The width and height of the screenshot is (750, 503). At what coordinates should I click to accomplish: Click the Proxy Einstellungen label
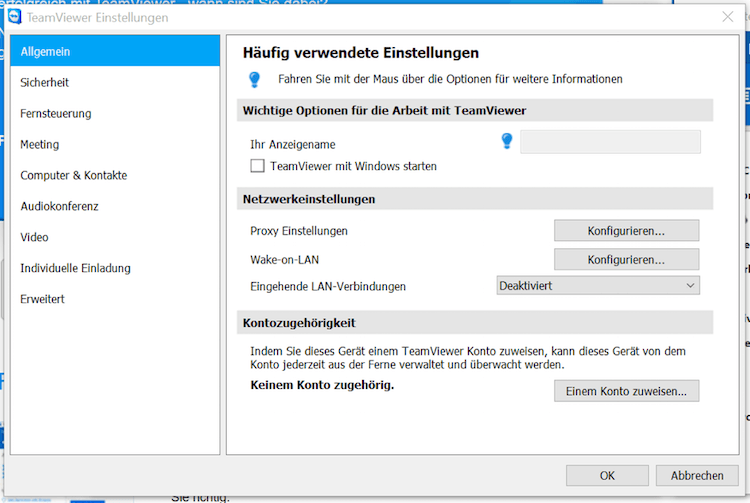(x=298, y=231)
